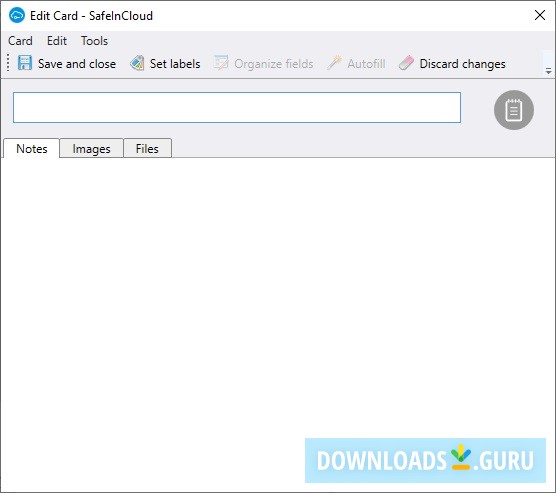Open the Tools menu
The height and width of the screenshot is (493, 556).
(94, 41)
